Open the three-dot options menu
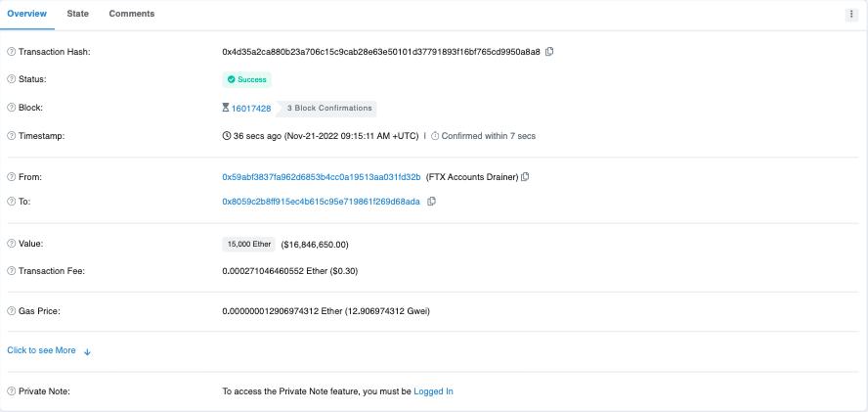 (x=851, y=15)
